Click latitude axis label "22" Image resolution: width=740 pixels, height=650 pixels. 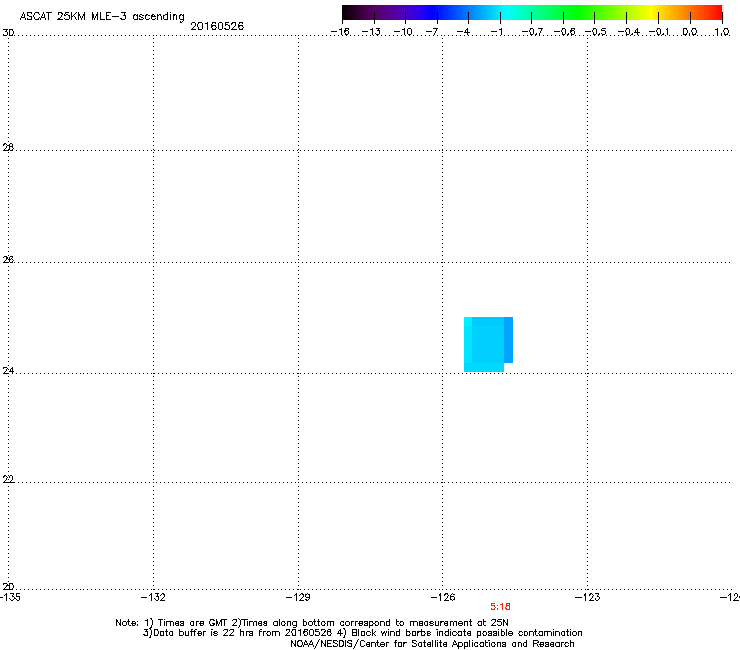coord(8,479)
